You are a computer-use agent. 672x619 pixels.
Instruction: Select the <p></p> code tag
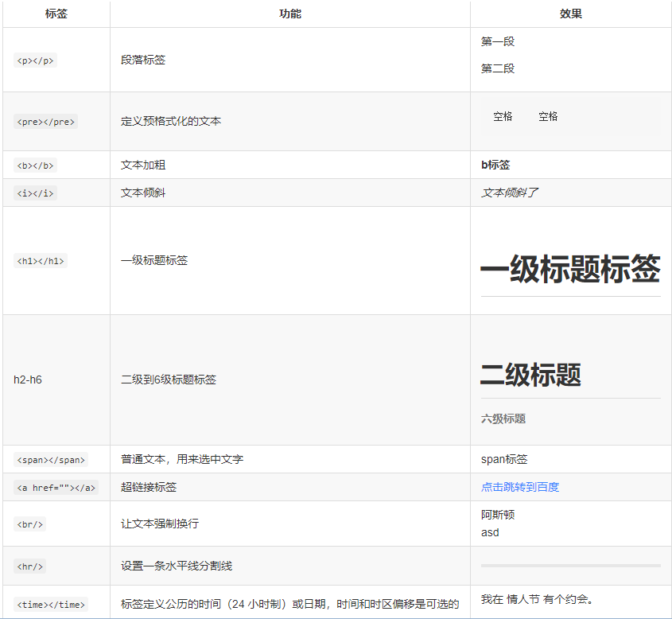coord(35,60)
